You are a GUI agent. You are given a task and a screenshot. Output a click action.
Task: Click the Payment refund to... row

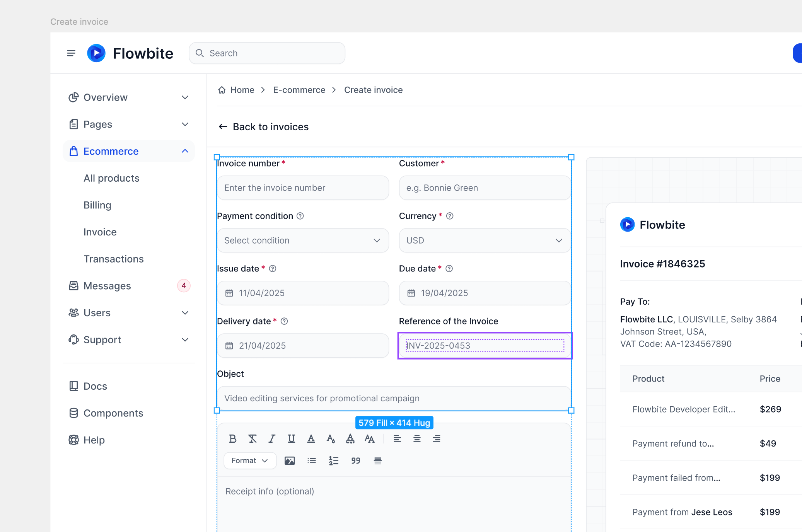pyautogui.click(x=711, y=443)
